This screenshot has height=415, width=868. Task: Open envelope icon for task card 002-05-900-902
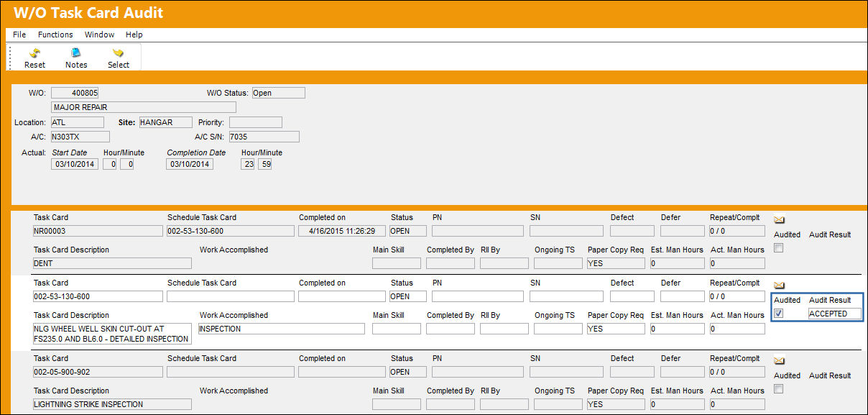779,360
